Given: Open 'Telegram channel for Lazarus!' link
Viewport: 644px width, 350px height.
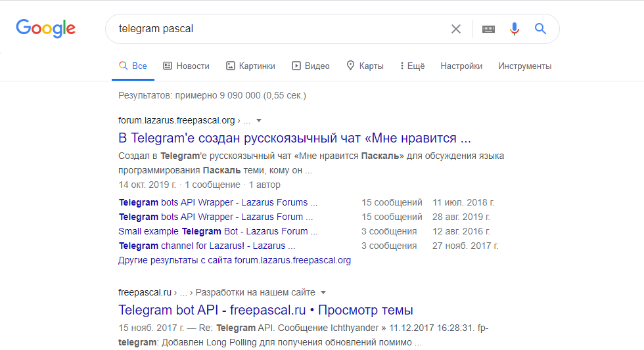Looking at the screenshot, I should 206,246.
